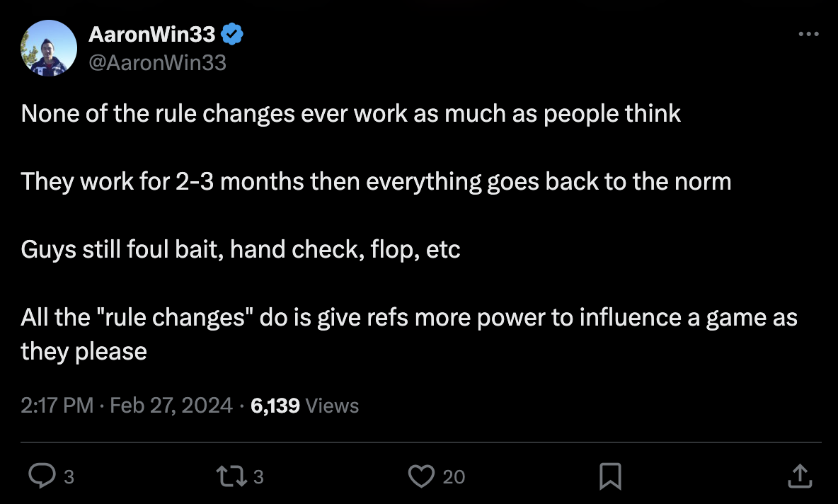Viewport: 838px width, 504px height.
Task: Click the bold AaronWin33 display name
Action: (152, 33)
